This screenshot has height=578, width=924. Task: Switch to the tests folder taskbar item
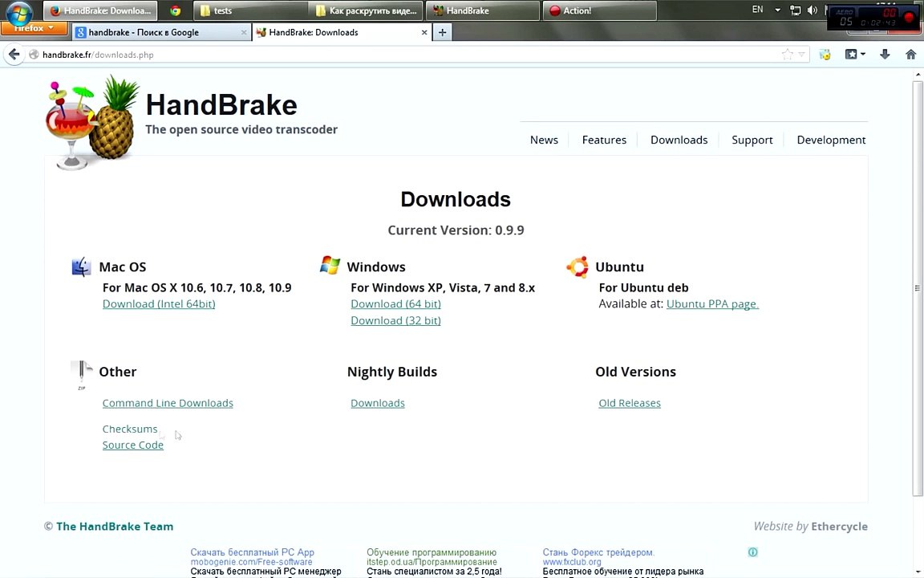pos(249,10)
